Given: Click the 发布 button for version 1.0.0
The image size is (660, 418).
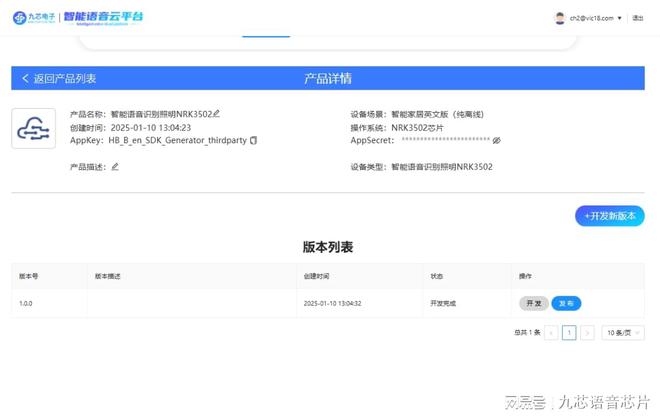Looking at the screenshot, I should pos(566,303).
